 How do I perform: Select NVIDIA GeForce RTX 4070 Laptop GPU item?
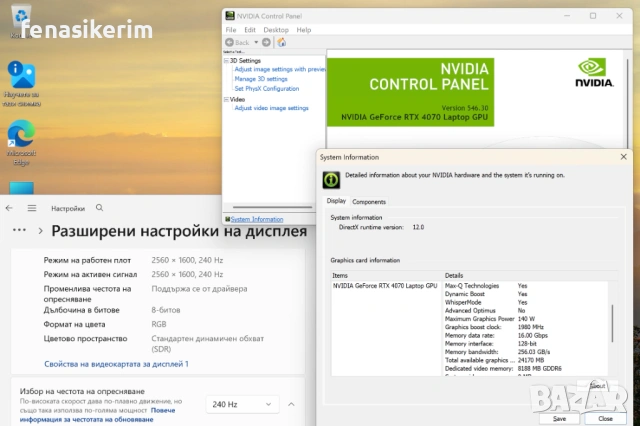pos(385,286)
